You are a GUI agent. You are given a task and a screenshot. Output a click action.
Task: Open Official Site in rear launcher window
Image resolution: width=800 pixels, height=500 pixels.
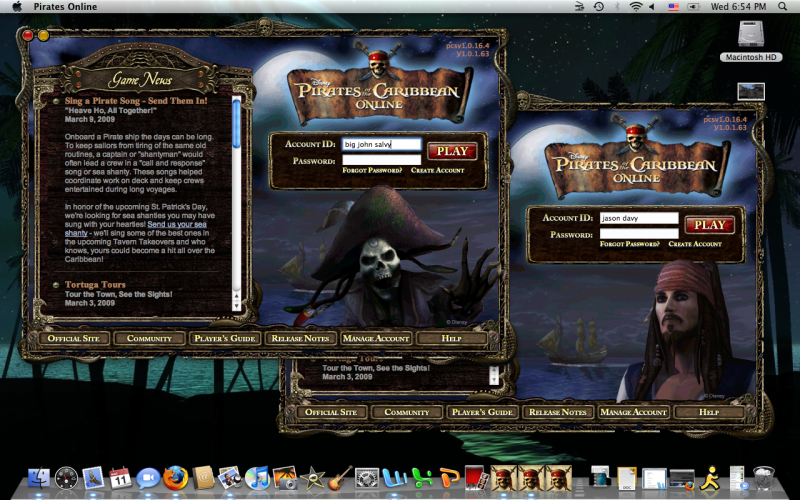(331, 412)
